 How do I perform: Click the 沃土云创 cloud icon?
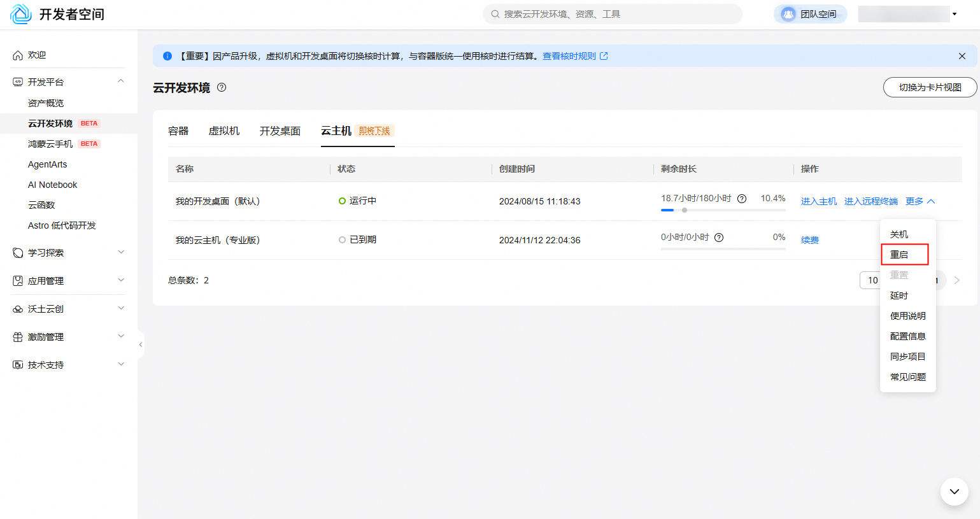tap(18, 309)
